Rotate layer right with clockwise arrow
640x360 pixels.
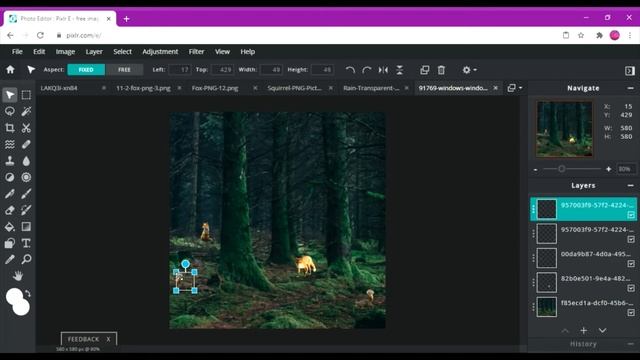(x=367, y=70)
